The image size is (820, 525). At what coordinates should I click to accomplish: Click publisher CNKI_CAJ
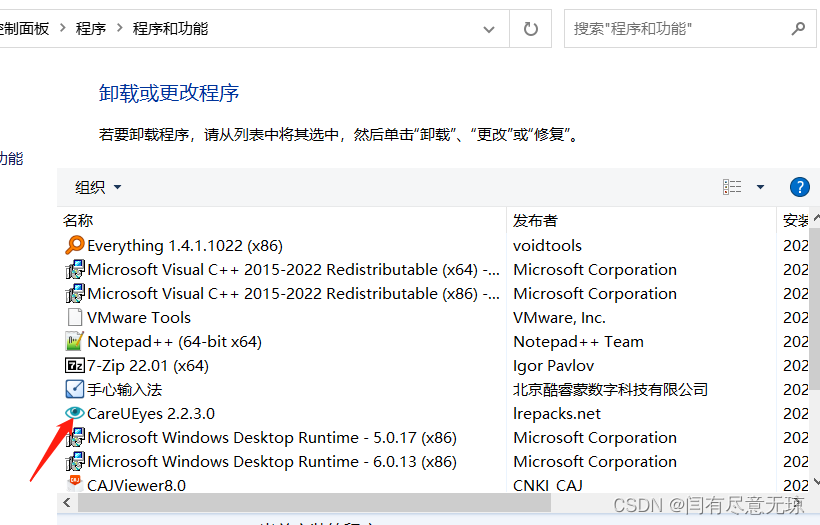point(548,485)
